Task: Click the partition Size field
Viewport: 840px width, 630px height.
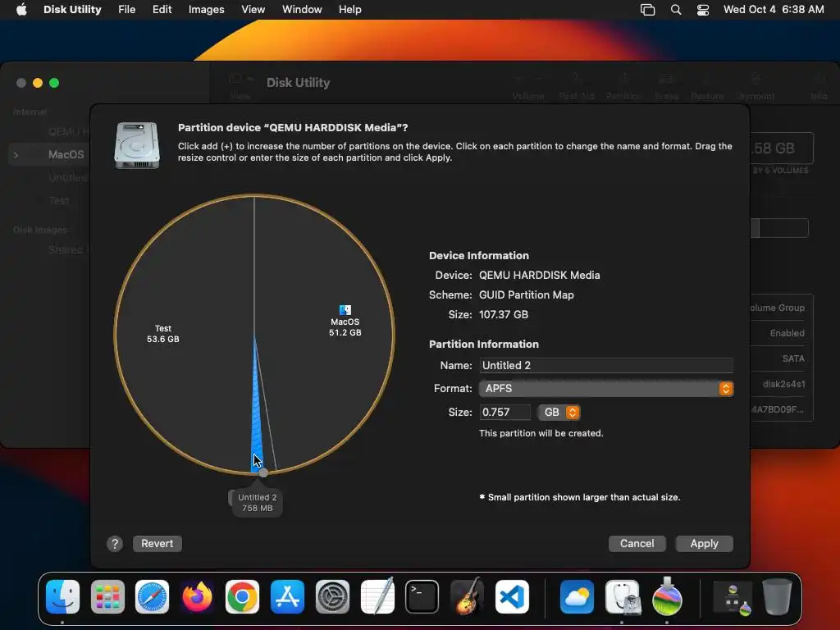Action: point(504,412)
